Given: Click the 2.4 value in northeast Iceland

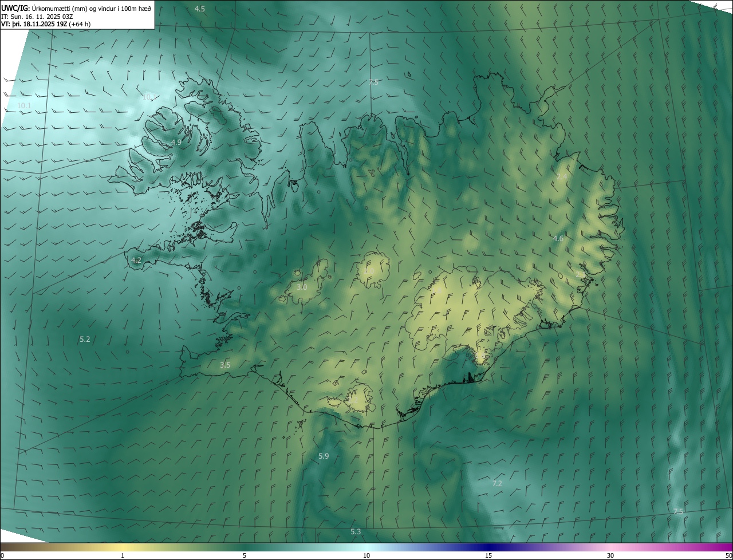Looking at the screenshot, I should click(562, 176).
